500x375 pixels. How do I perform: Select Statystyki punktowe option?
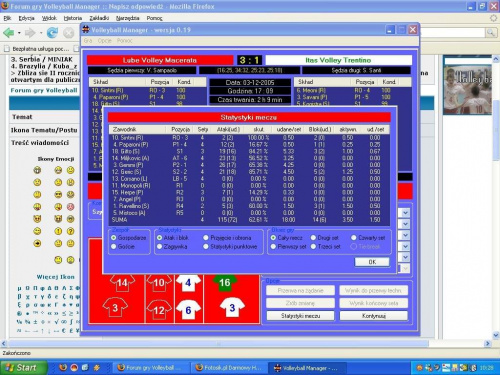(x=206, y=246)
